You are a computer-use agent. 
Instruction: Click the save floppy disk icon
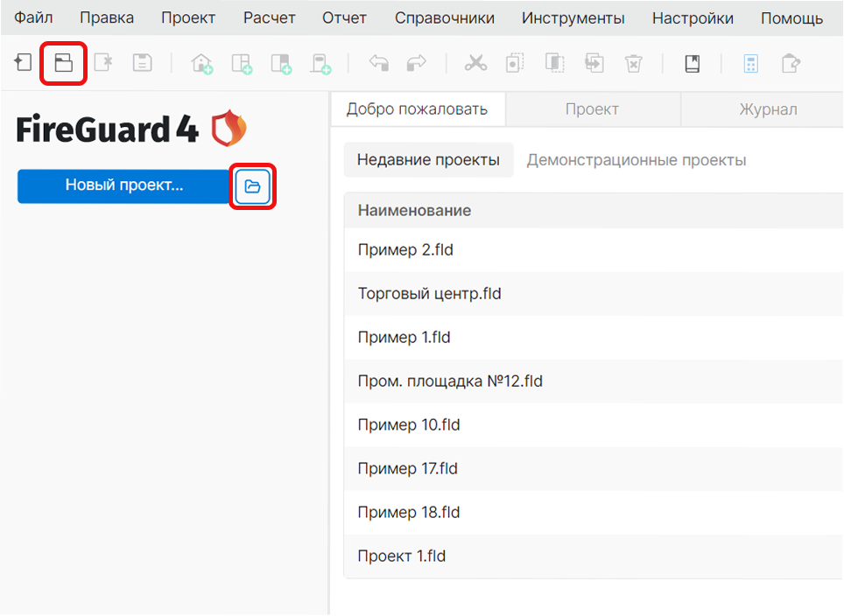(x=143, y=63)
